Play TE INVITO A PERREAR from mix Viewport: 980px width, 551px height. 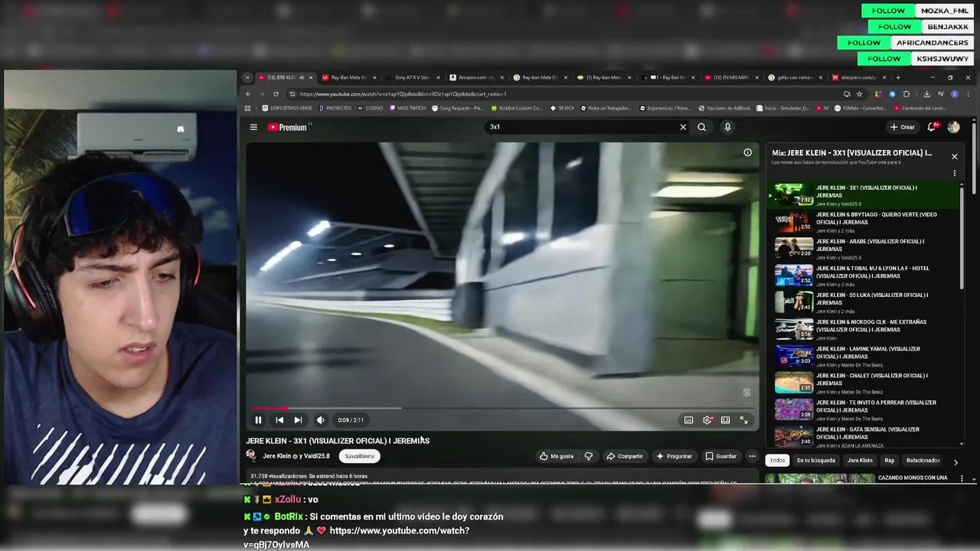pos(865,409)
